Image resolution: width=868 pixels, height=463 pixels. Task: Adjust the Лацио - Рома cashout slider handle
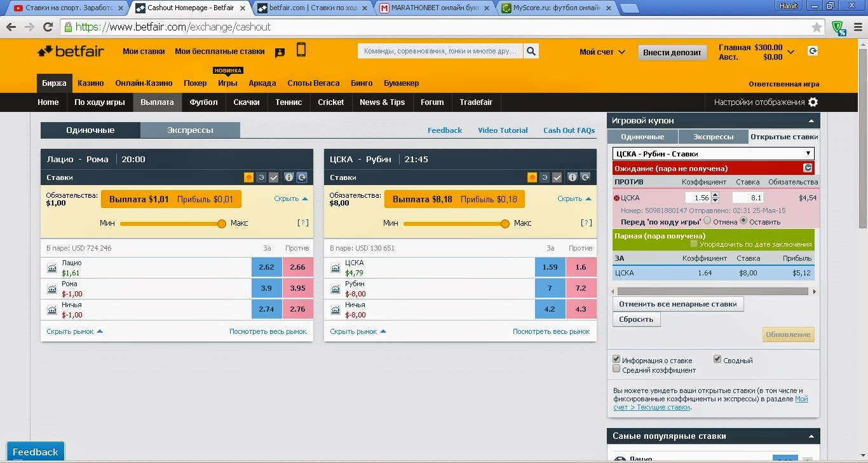coord(222,223)
